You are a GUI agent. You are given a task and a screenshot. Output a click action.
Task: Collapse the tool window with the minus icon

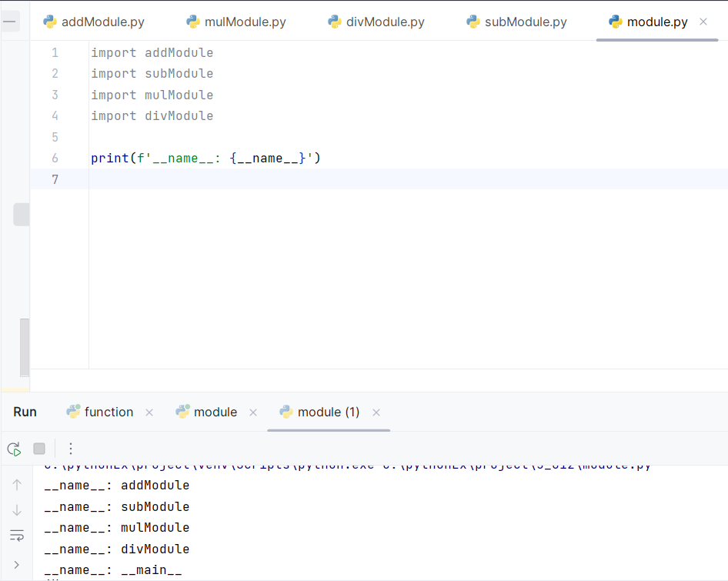coord(9,22)
